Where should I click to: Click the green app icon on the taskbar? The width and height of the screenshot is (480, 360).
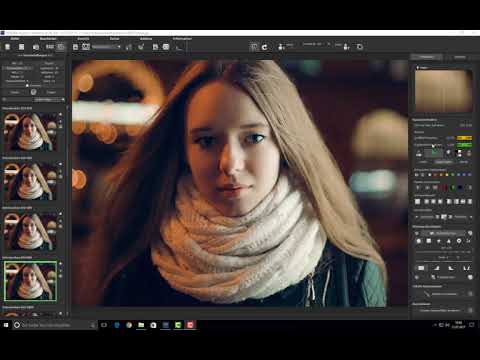point(178,325)
